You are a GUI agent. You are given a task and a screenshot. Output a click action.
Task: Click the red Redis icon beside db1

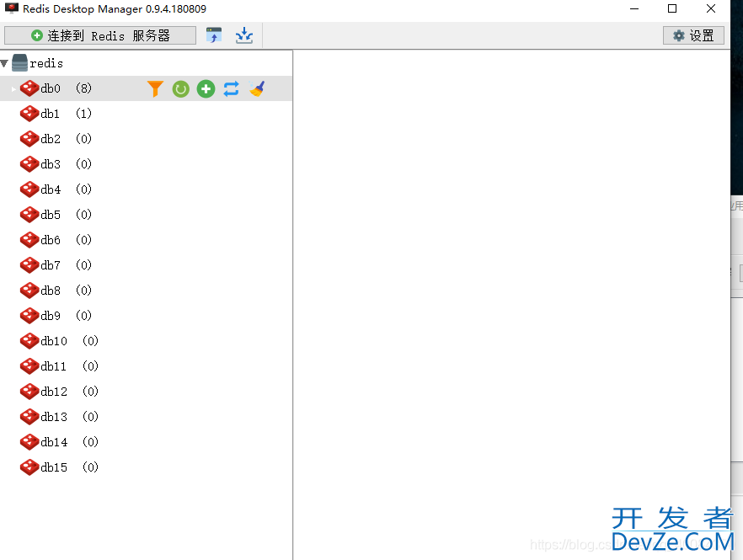[x=29, y=114]
